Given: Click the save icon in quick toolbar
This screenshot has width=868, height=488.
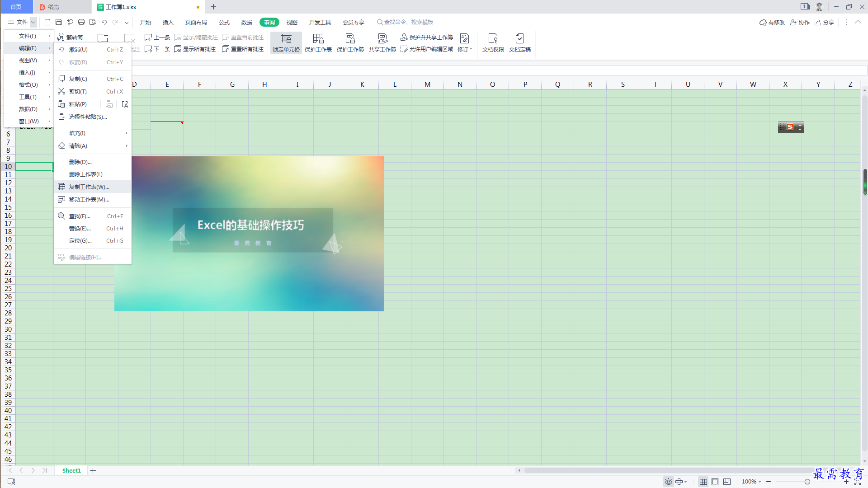Looking at the screenshot, I should (59, 22).
